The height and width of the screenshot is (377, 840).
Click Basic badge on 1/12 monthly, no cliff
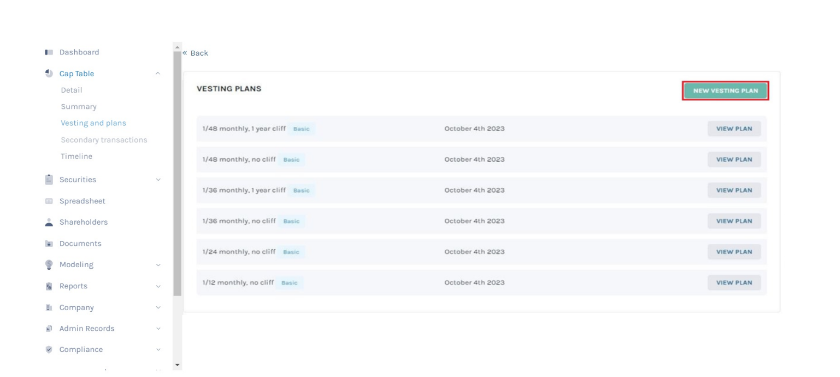(x=289, y=283)
